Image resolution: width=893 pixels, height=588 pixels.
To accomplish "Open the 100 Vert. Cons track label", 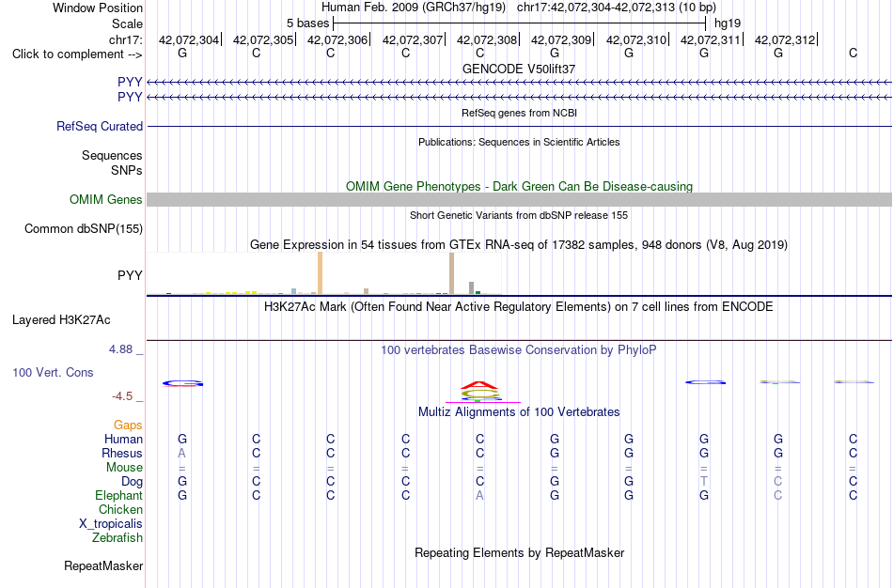I will pyautogui.click(x=53, y=372).
